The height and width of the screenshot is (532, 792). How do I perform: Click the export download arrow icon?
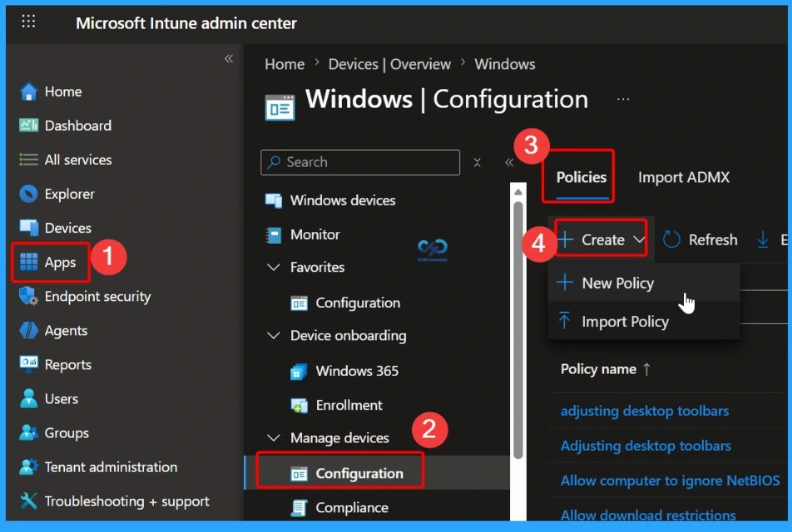pyautogui.click(x=763, y=239)
